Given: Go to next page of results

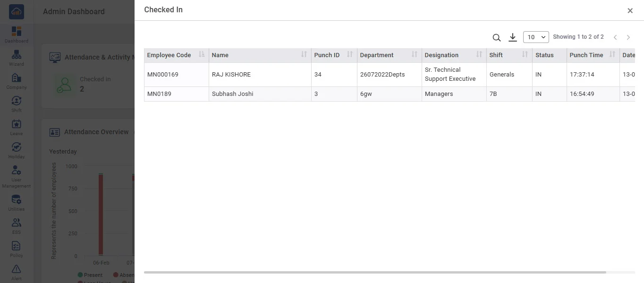Looking at the screenshot, I should (x=628, y=37).
